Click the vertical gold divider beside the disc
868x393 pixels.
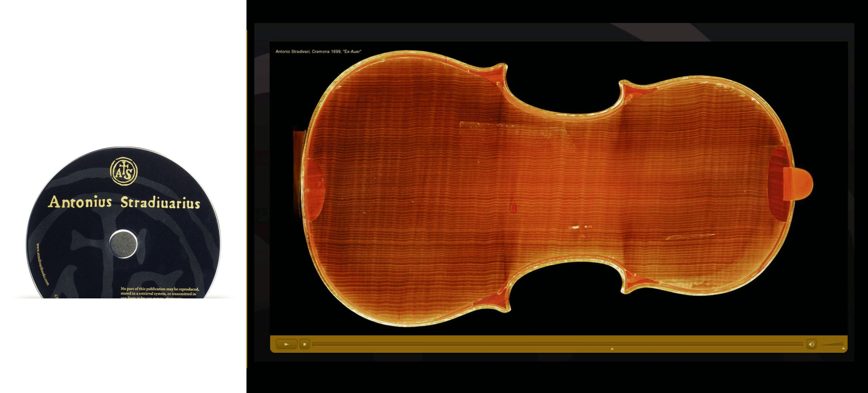(247, 199)
